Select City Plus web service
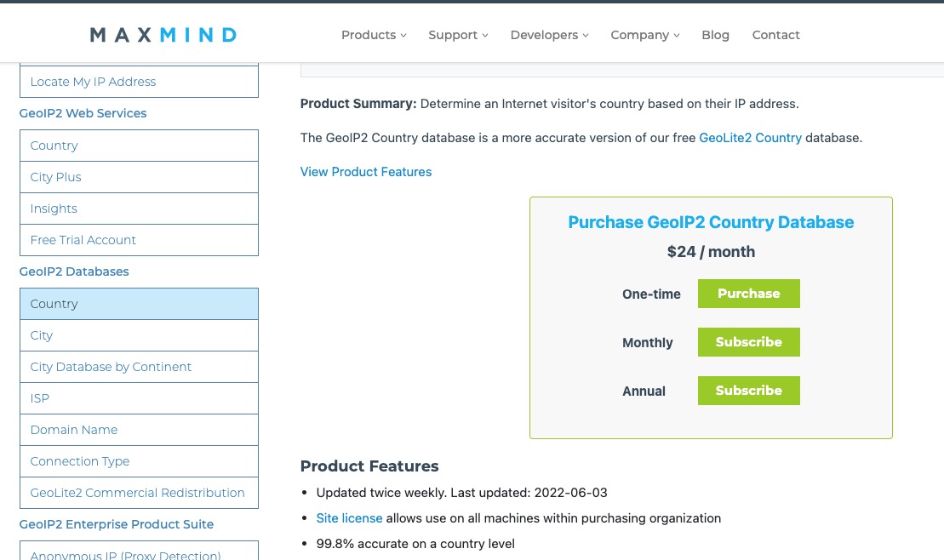This screenshot has width=944, height=560. 55,177
